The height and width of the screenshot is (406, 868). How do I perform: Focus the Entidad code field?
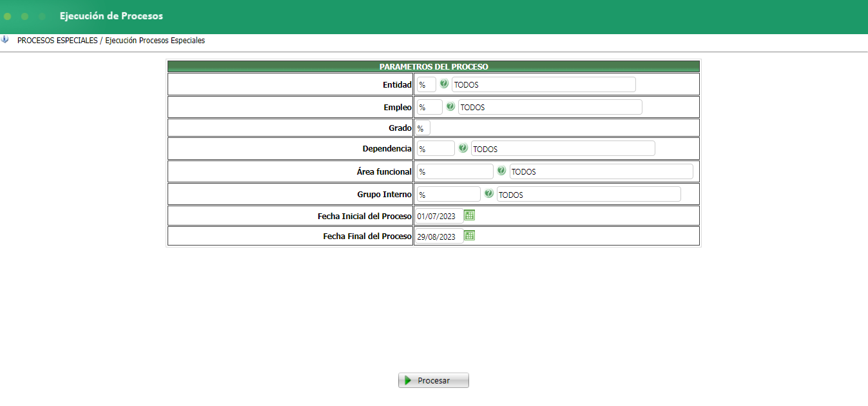pyautogui.click(x=427, y=84)
